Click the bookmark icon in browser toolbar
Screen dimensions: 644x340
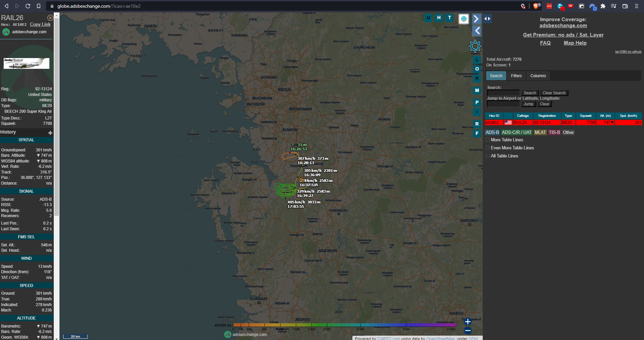click(x=39, y=6)
